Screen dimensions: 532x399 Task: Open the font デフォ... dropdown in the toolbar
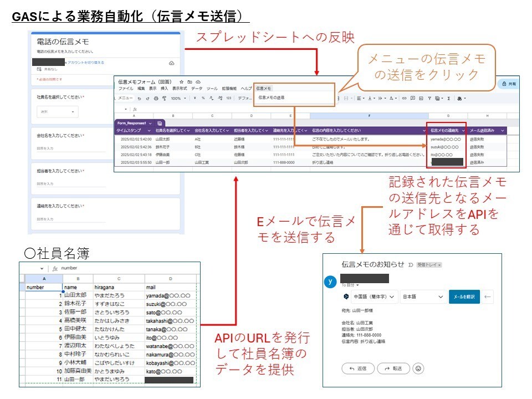(x=244, y=99)
